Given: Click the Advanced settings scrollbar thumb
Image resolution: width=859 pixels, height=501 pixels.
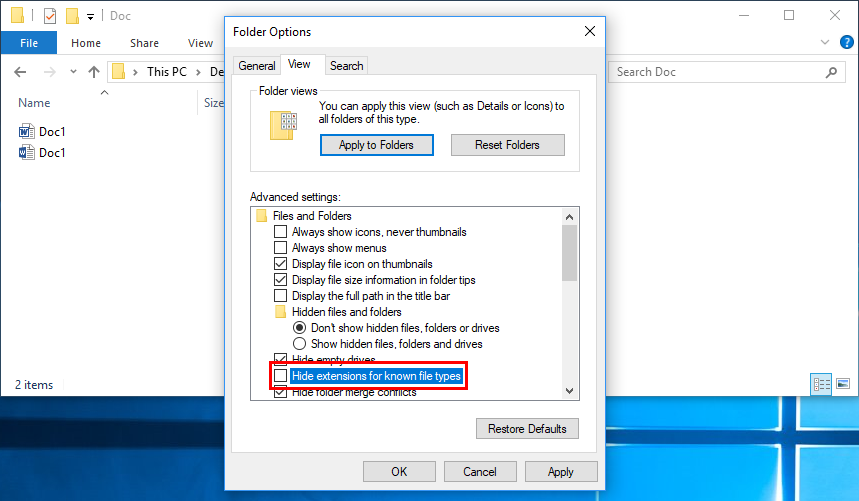Looking at the screenshot, I should point(569,254).
